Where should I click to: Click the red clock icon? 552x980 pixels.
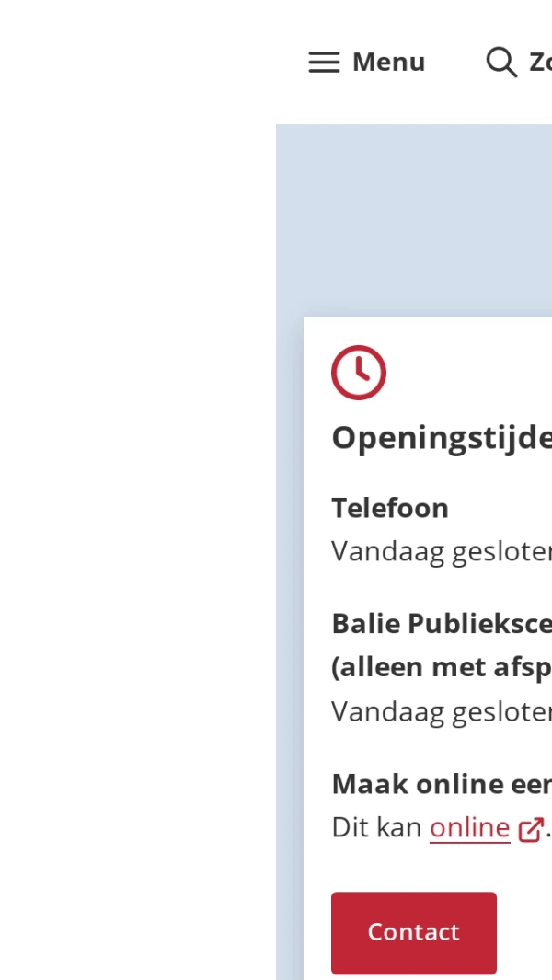[x=359, y=373]
